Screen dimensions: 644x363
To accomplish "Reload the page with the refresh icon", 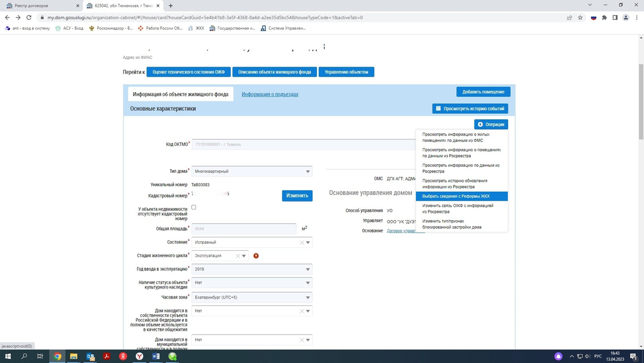I will click(30, 17).
